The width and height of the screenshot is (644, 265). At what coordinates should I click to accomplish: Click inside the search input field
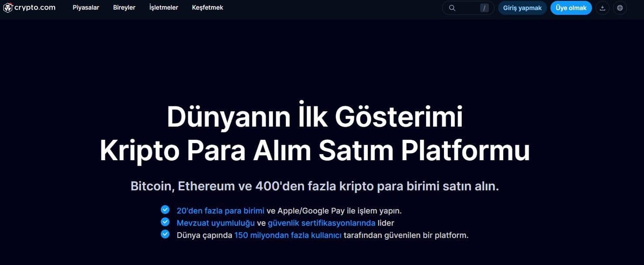pos(467,7)
